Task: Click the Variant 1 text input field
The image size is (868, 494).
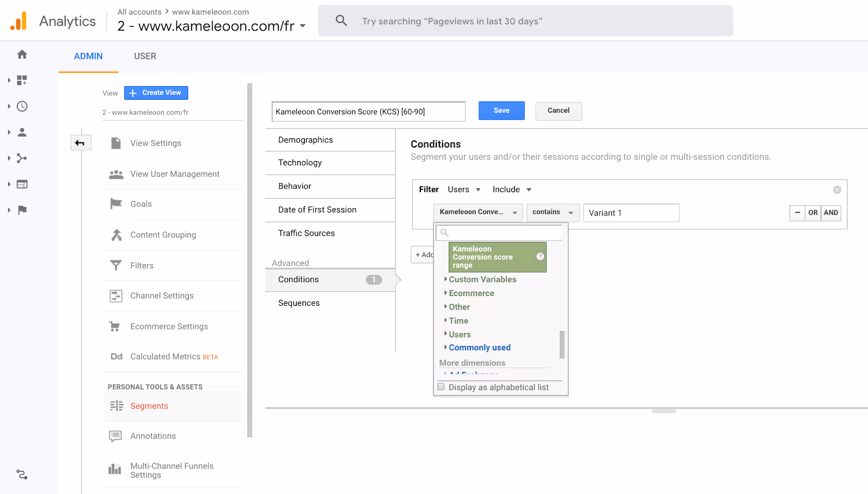Action: pyautogui.click(x=631, y=213)
